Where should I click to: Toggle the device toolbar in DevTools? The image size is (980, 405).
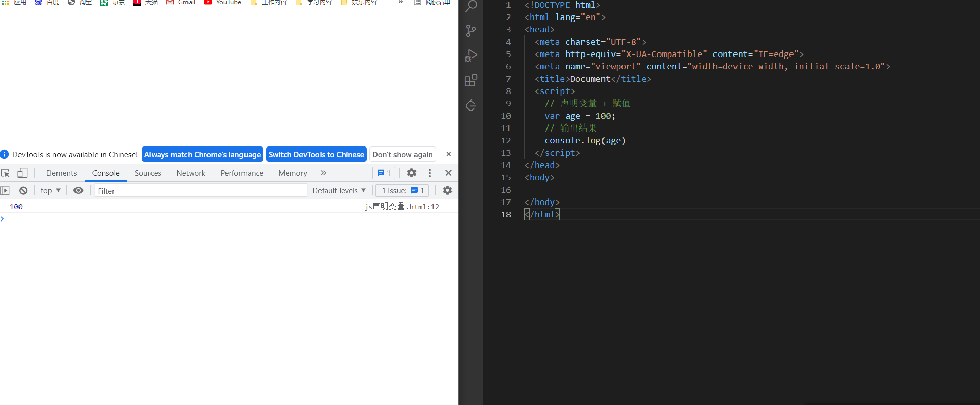[22, 173]
